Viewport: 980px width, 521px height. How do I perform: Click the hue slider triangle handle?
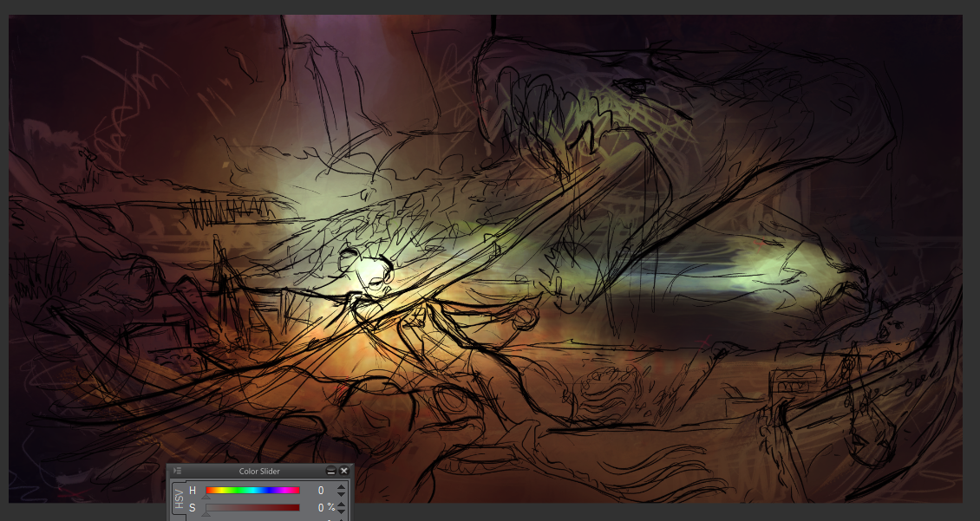point(206,497)
